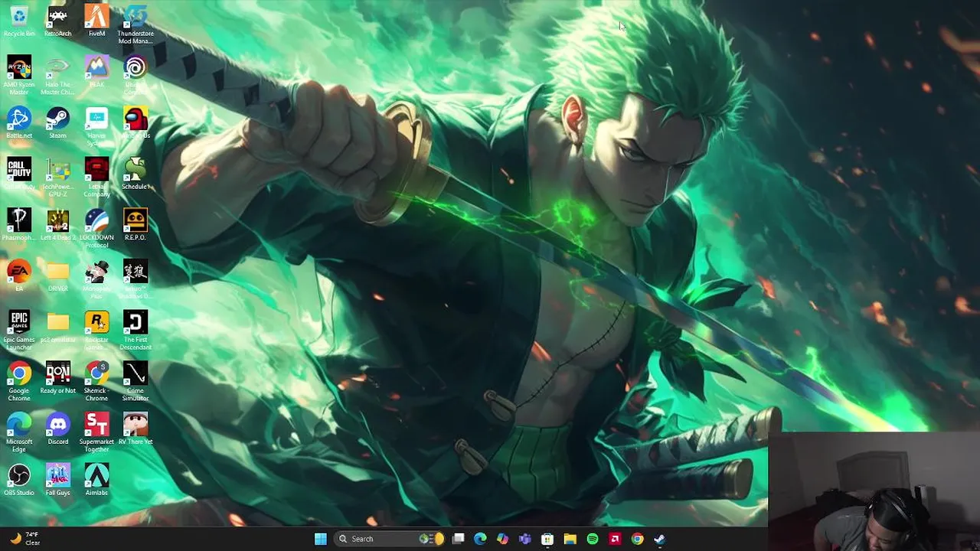
Task: Open the Aimlabs desktop shortcut
Action: pyautogui.click(x=96, y=480)
